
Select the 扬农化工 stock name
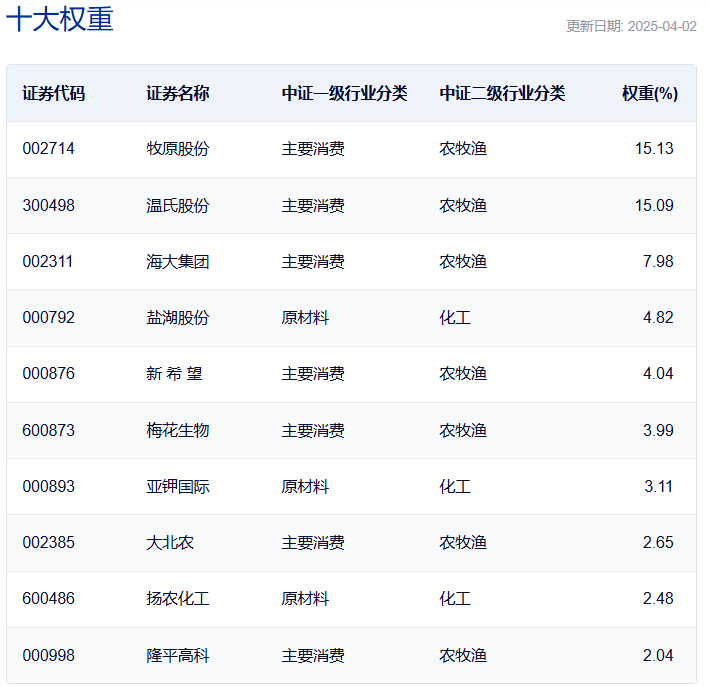click(x=178, y=598)
